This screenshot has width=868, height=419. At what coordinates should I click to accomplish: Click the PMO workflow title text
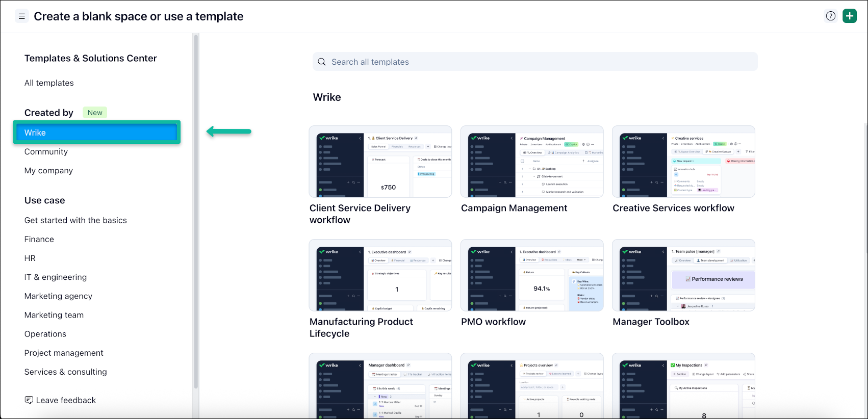pyautogui.click(x=493, y=322)
